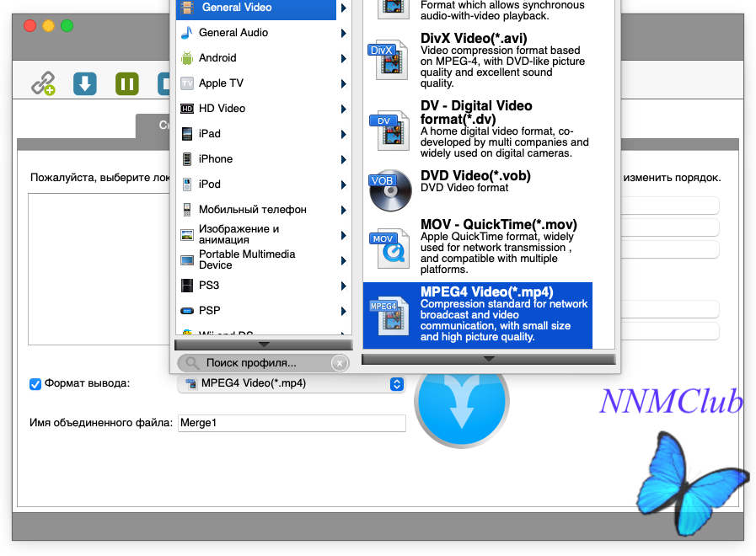Expand Android submenu arrow
This screenshot has width=756, height=556.
(343, 58)
